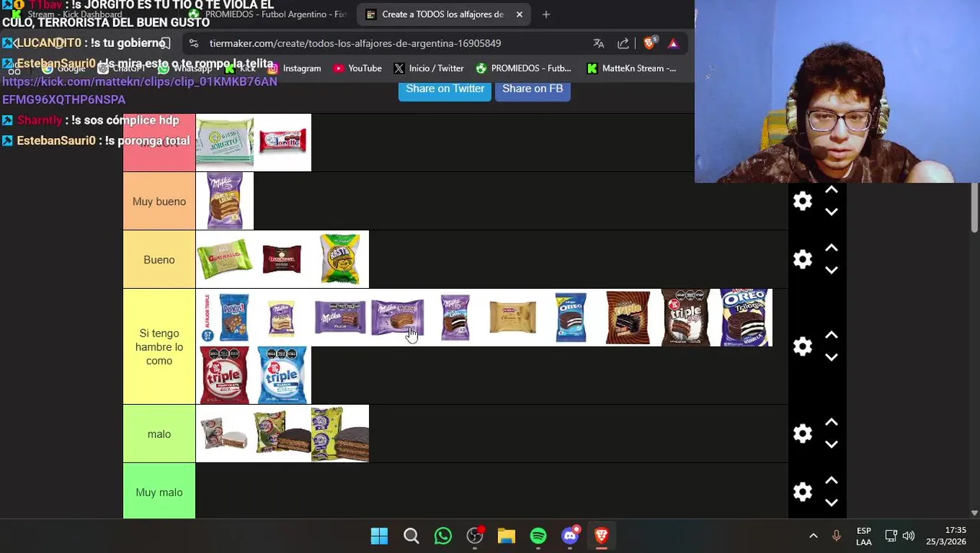The height and width of the screenshot is (553, 980).
Task: Click the microphone icon in system tray
Action: coord(836,536)
